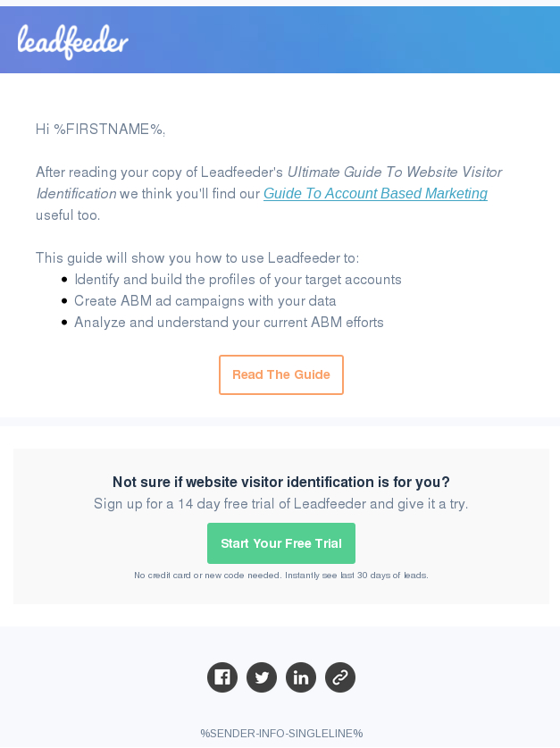Open the Twitter profile icon
The image size is (560, 748).
tap(262, 677)
